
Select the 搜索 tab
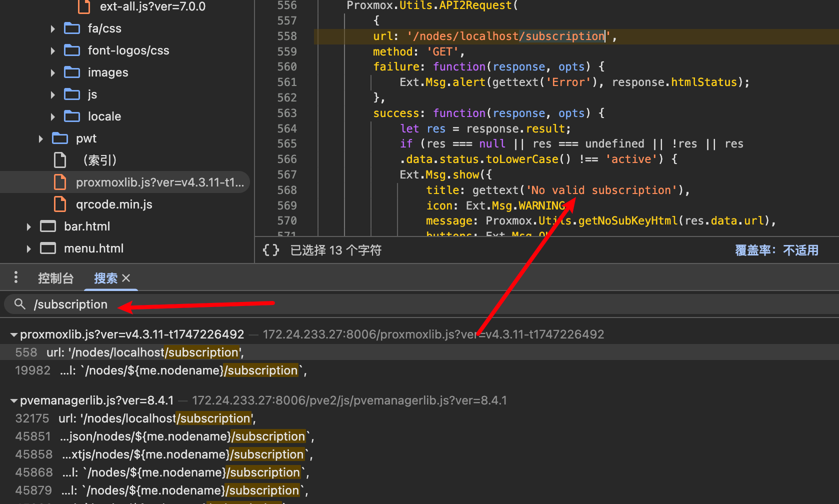tap(105, 278)
